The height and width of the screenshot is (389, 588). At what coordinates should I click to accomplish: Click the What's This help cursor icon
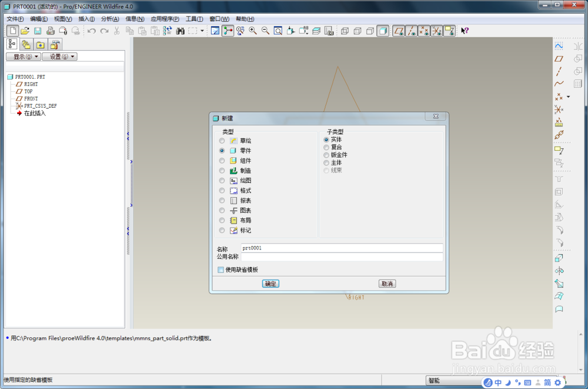tap(465, 31)
